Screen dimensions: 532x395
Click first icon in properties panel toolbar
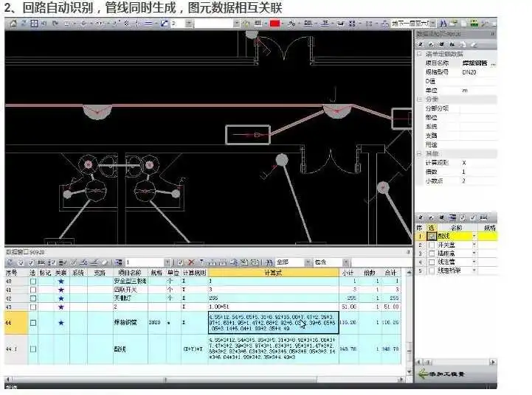(420, 44)
